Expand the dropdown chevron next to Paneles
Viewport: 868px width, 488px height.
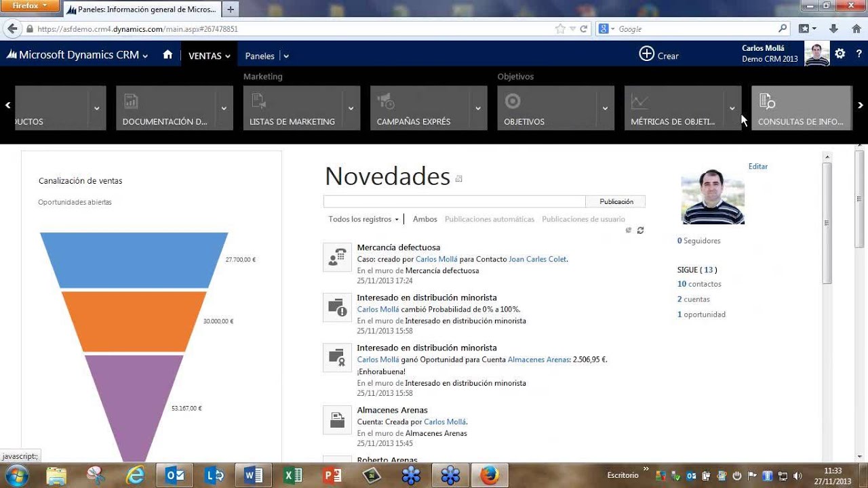pyautogui.click(x=286, y=56)
